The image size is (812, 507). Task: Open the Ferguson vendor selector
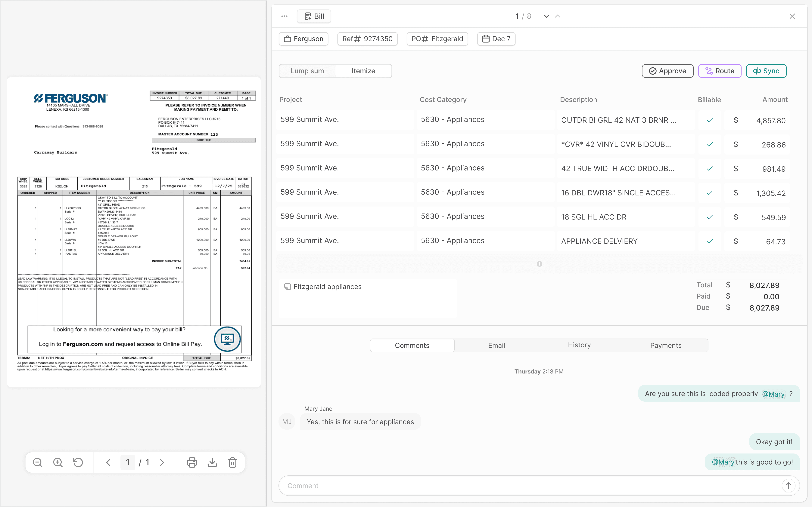click(x=303, y=39)
